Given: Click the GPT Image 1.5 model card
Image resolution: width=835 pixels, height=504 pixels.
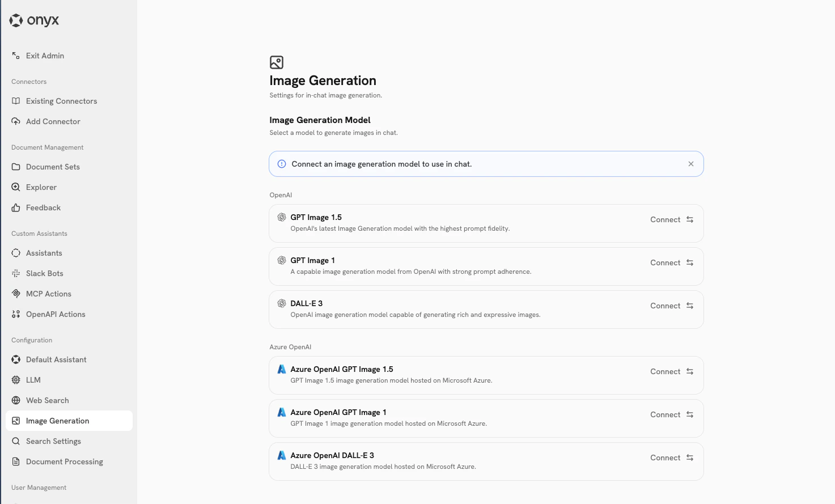Looking at the screenshot, I should click(486, 223).
